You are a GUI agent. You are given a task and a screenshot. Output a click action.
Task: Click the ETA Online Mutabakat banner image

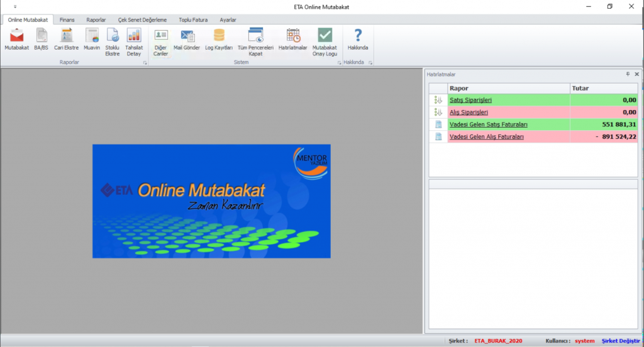point(211,201)
